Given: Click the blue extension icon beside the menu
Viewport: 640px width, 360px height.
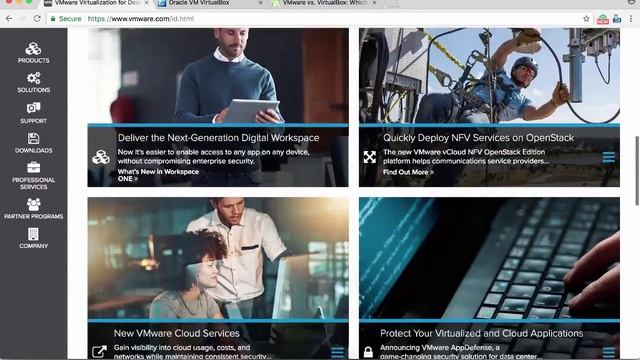Looking at the screenshot, I should (x=617, y=19).
